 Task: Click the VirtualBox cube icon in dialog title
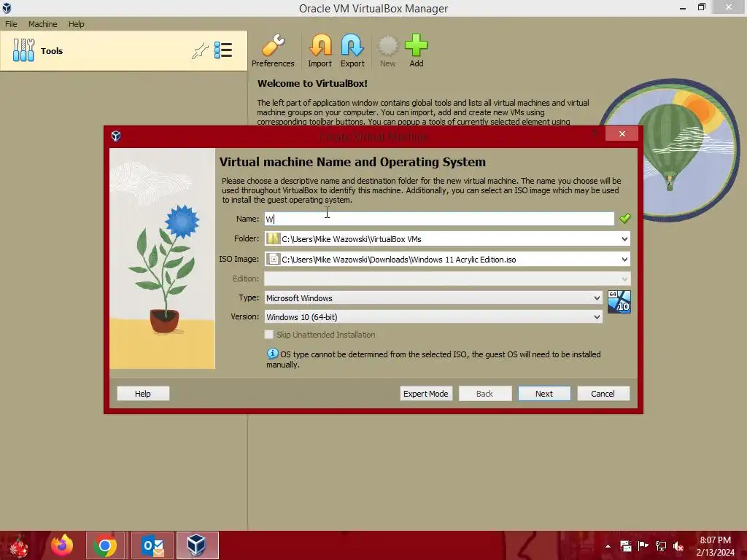point(116,136)
